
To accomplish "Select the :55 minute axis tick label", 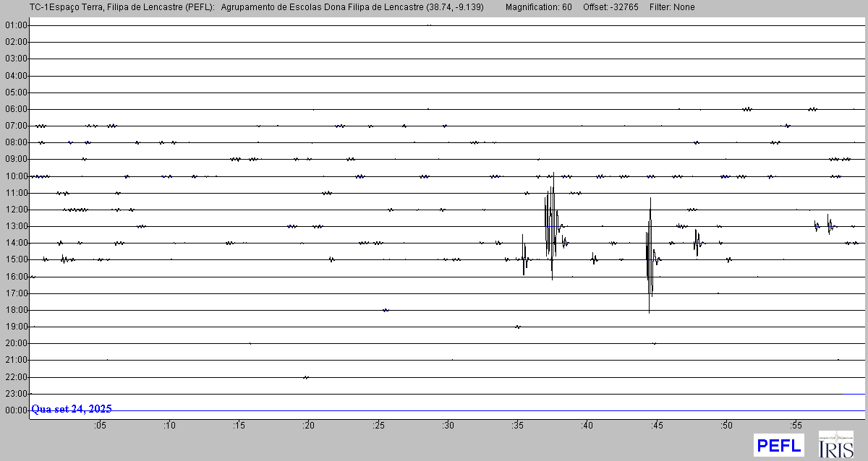I will point(796,426).
